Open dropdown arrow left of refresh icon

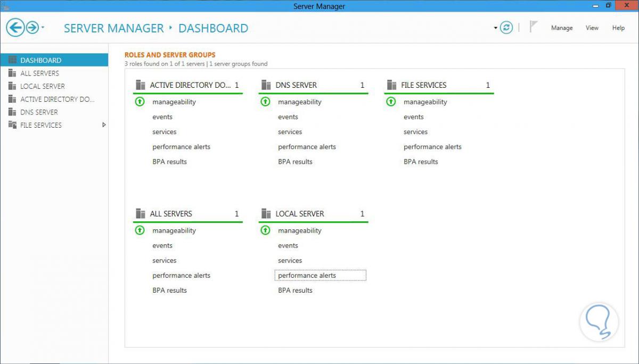pos(495,28)
